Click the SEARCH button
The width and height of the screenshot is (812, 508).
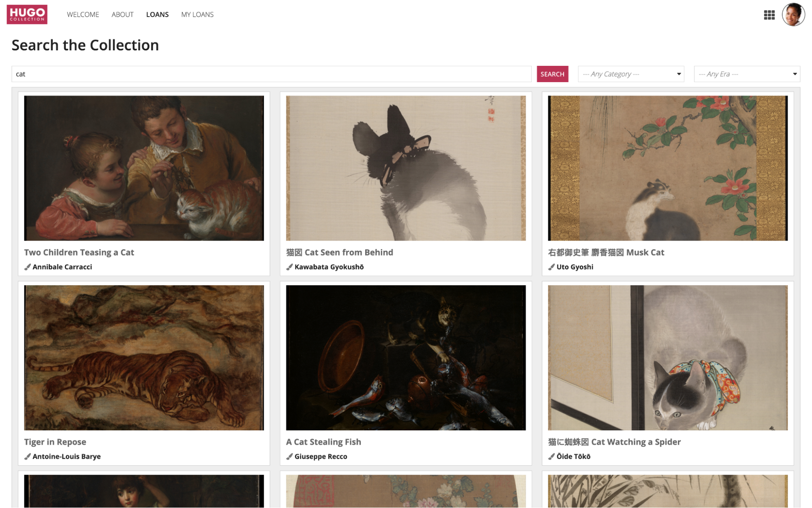coord(552,74)
